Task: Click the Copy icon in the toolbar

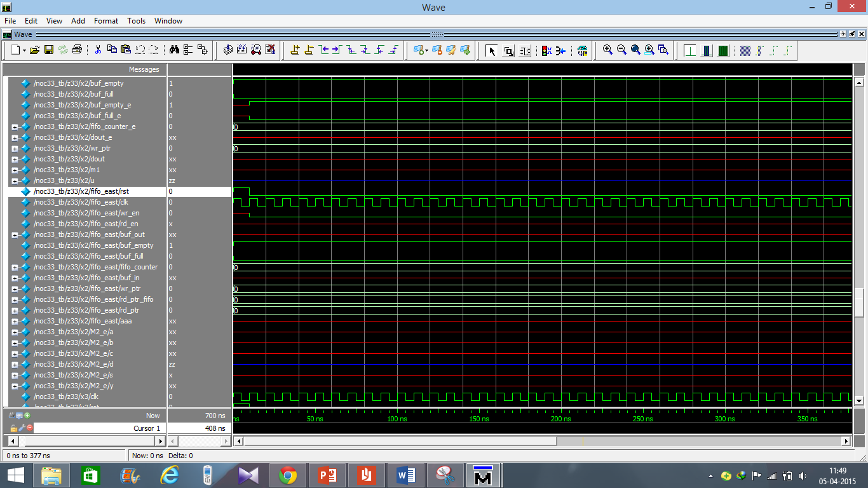Action: (x=112, y=50)
